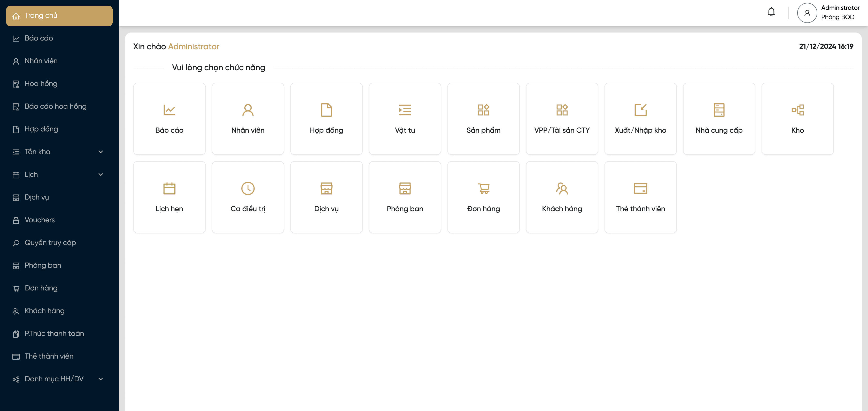
Task: Select Hoa hồng sidebar item
Action: [59, 84]
